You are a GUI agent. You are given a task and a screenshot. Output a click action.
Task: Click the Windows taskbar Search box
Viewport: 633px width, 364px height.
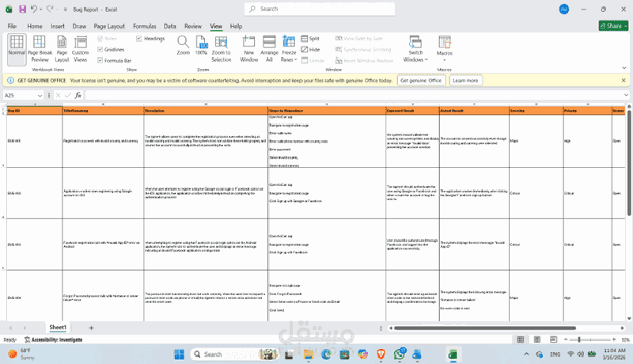click(x=234, y=355)
